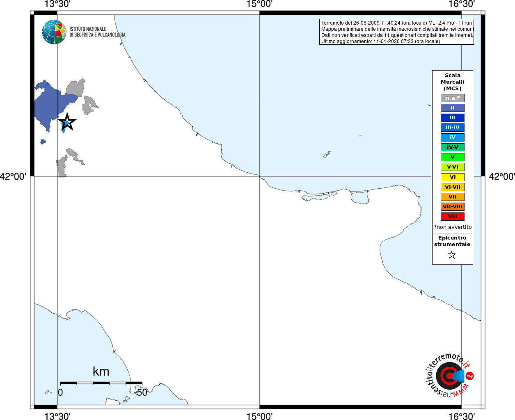Image resolution: width=515 pixels, height=420 pixels.
Task: Click the scale bar '50' mark
Action: (142, 393)
